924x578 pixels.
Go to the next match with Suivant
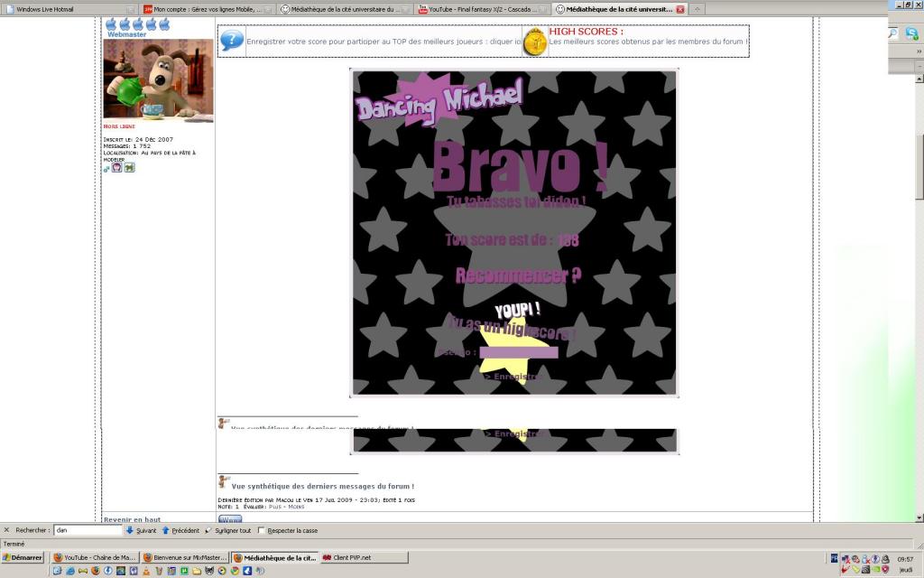[141, 530]
